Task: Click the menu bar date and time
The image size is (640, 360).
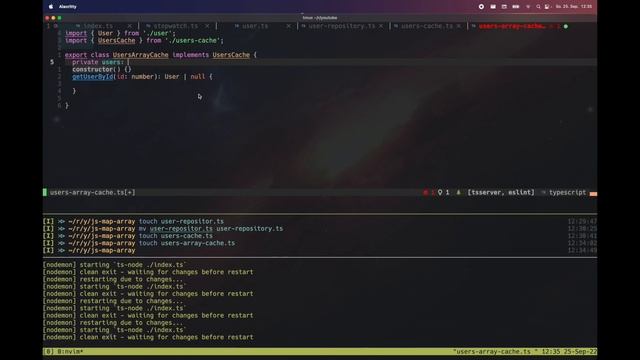Action: [573, 7]
